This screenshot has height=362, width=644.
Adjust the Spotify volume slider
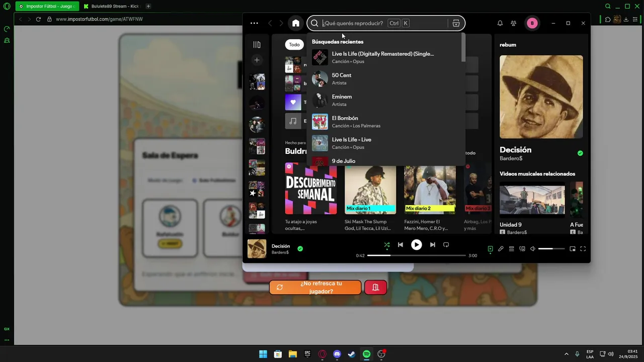click(552, 249)
